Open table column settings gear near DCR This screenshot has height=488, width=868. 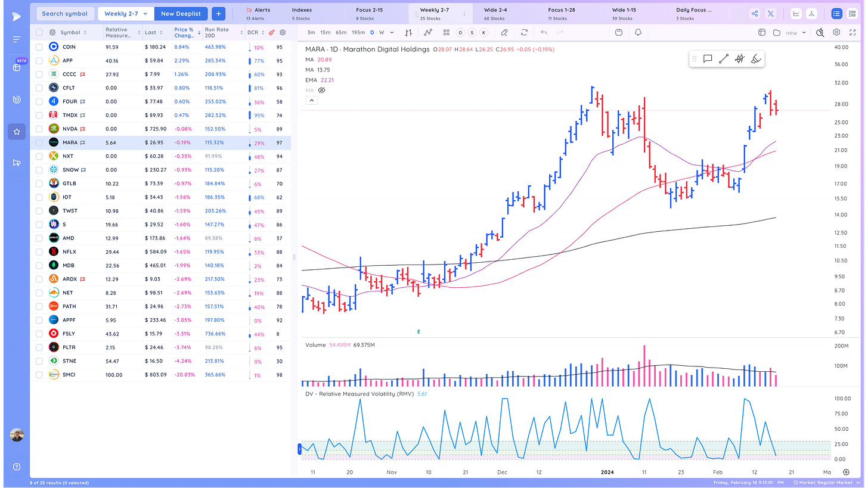coord(283,33)
